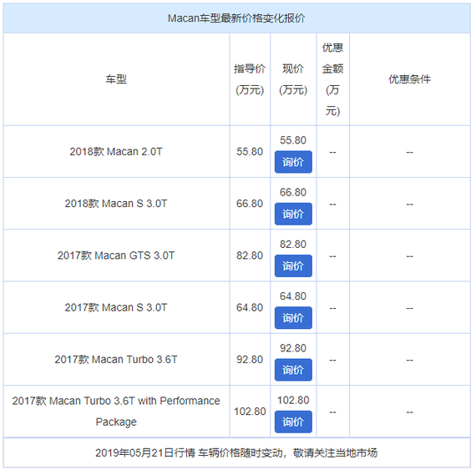Click guide price 82.80 in 指导价 column
Viewport: 476px width, 470px height.
pos(250,255)
